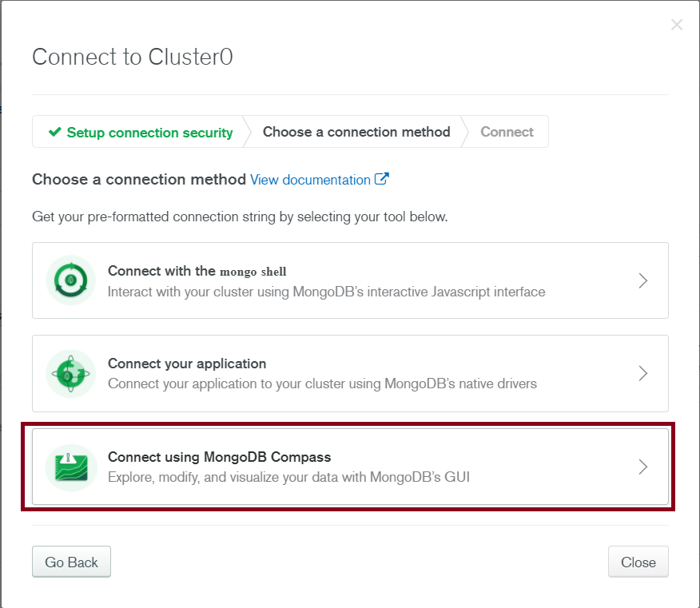Jump to the Connect step tab
700x608 pixels.
pos(507,132)
